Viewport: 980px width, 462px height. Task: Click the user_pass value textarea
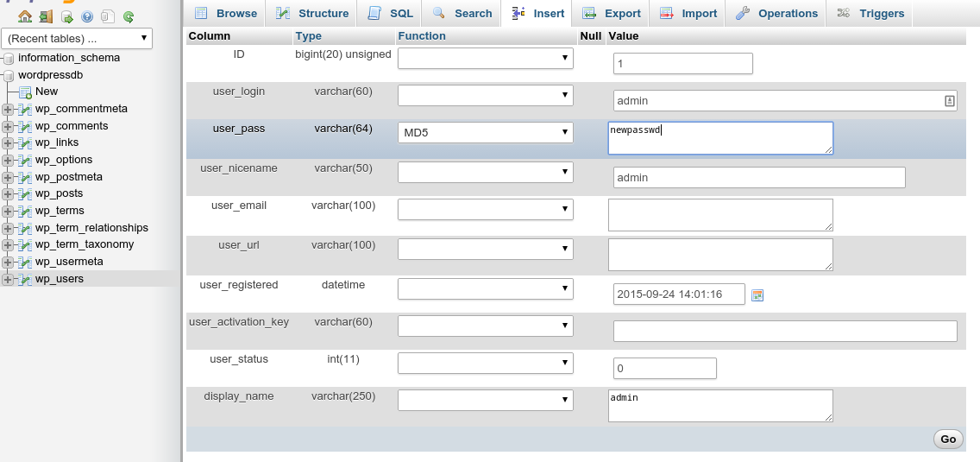click(720, 137)
